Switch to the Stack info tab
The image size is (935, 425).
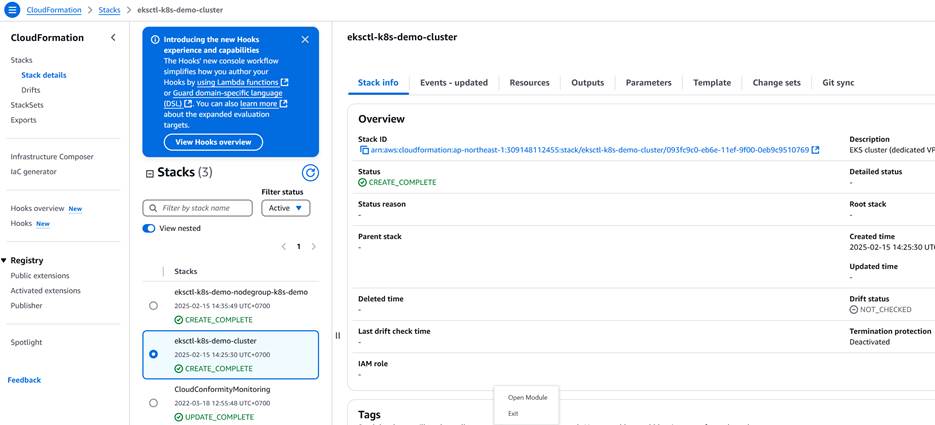[378, 83]
